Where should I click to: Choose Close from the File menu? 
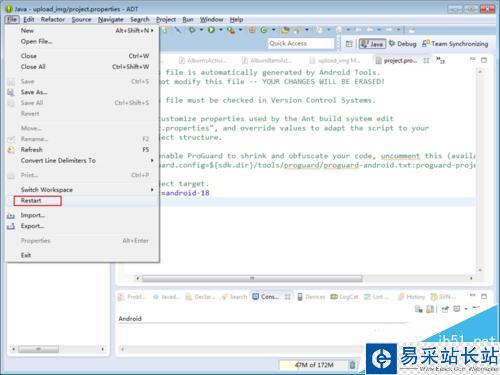[82, 56]
